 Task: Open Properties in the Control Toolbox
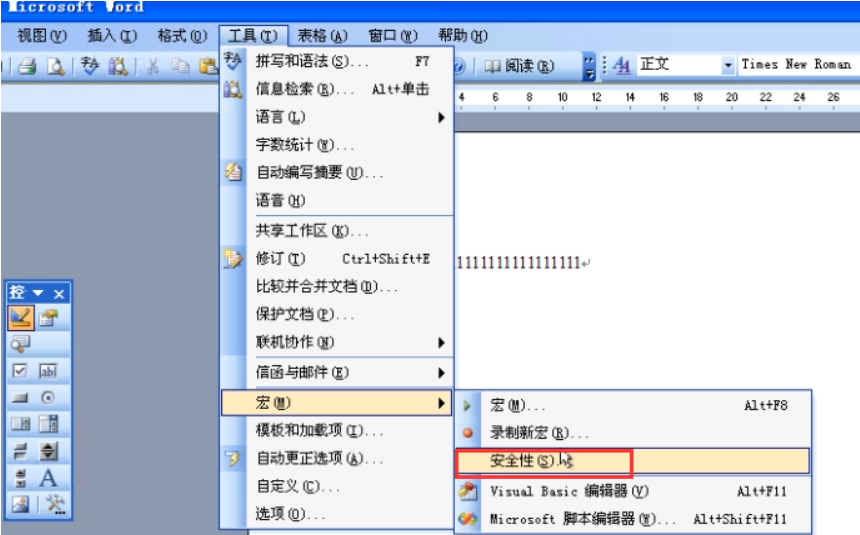(48, 318)
